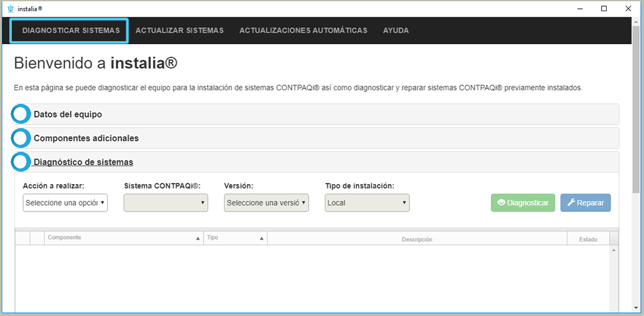Open the Acción a realizar dropdown
This screenshot has width=644, height=316.
65,203
